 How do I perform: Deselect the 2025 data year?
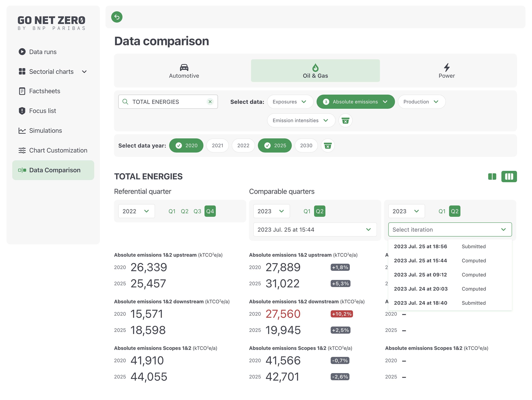point(275,145)
